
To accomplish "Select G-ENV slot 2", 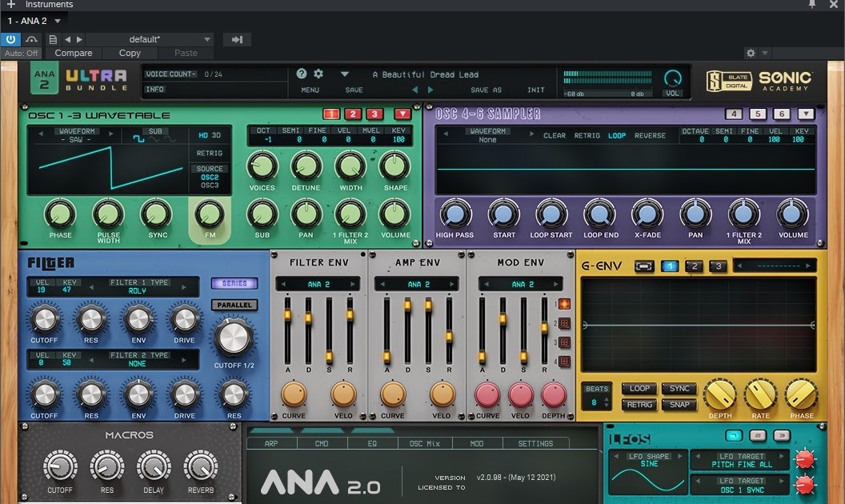I will 694,266.
